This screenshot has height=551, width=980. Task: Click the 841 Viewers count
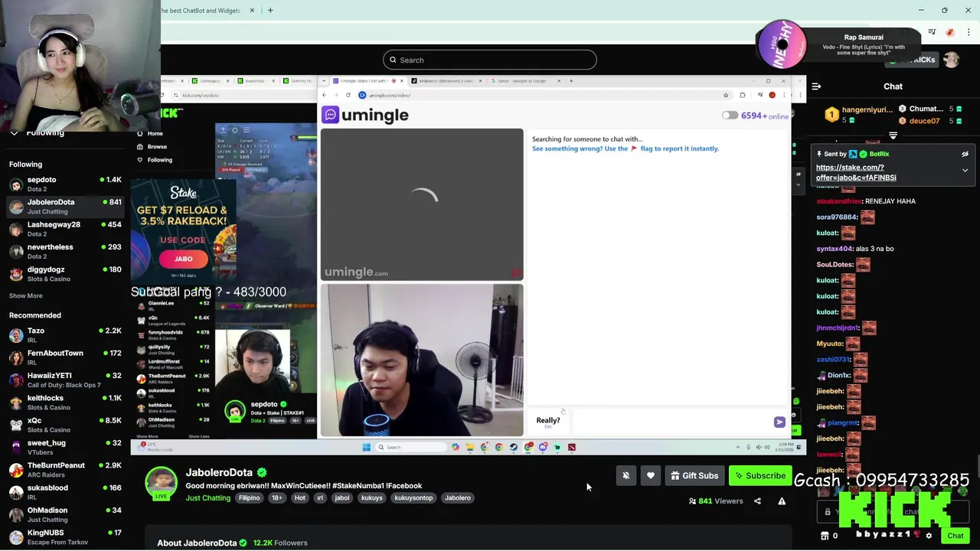point(716,501)
